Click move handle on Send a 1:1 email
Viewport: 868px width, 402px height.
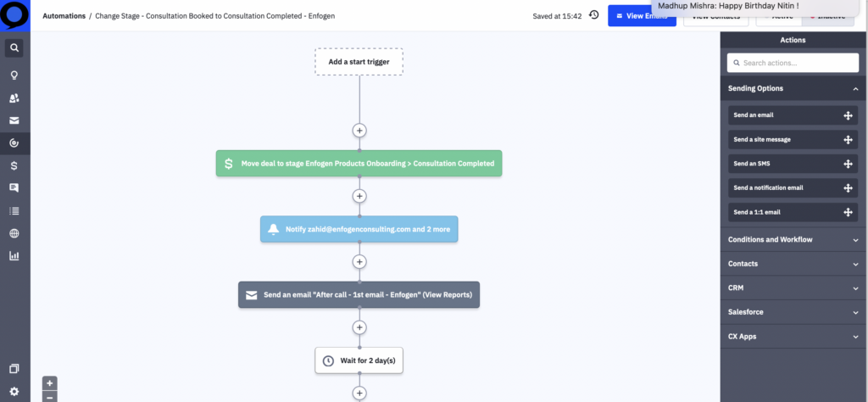(x=848, y=212)
